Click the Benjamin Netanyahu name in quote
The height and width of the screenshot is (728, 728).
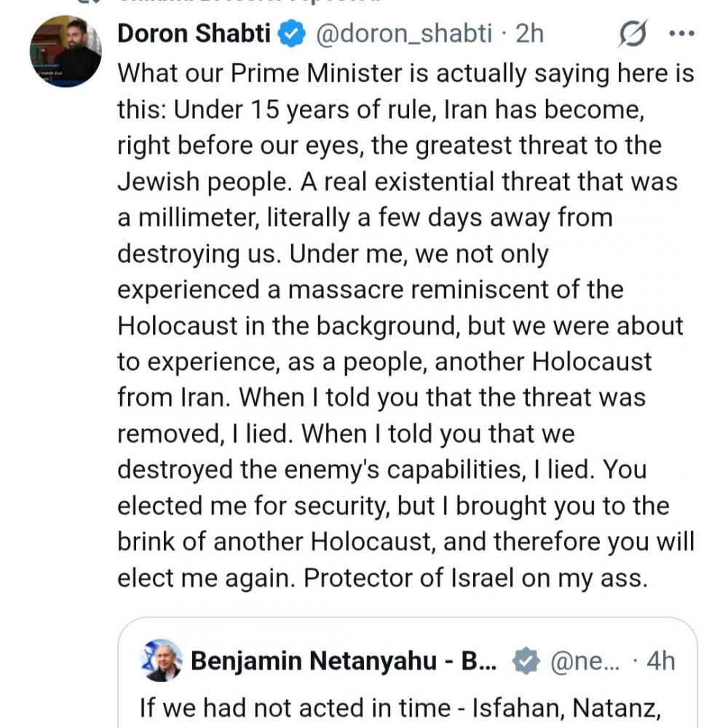click(x=344, y=660)
